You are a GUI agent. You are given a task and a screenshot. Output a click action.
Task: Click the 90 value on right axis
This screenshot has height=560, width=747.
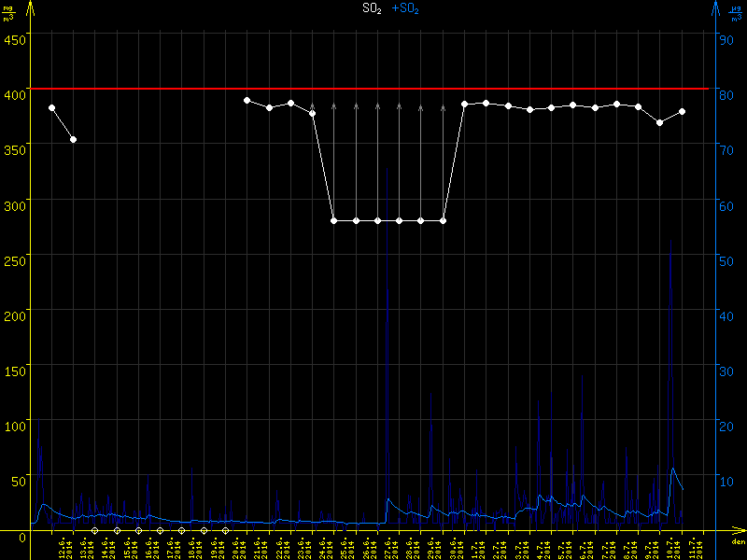point(723,38)
